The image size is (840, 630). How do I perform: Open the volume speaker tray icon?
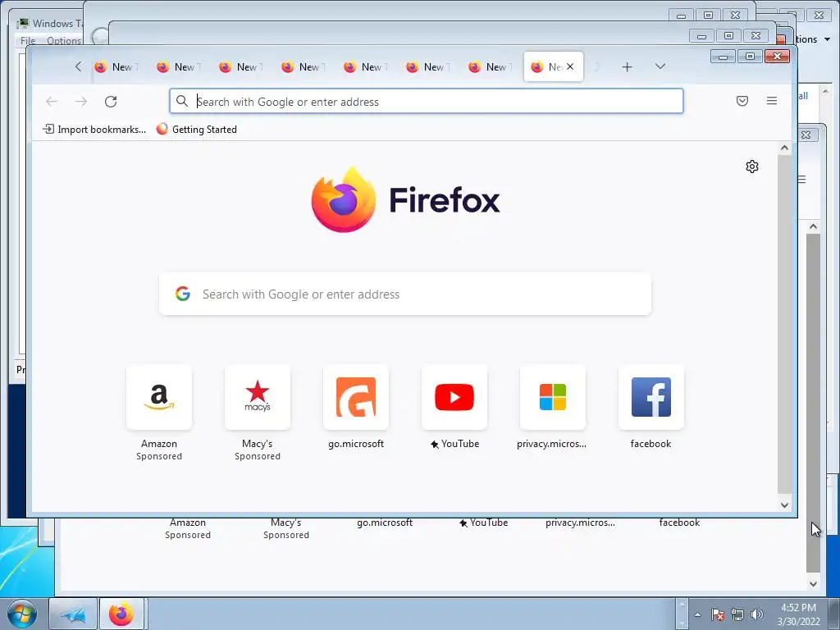click(756, 614)
